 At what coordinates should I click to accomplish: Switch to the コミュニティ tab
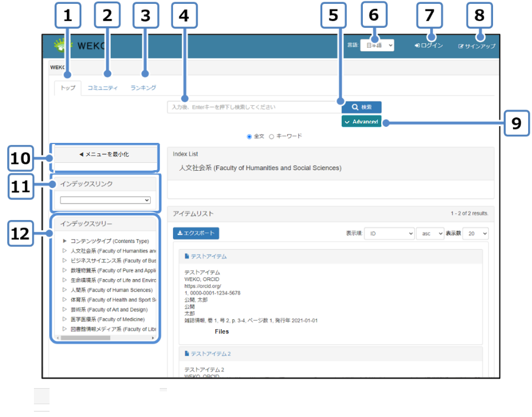[102, 88]
